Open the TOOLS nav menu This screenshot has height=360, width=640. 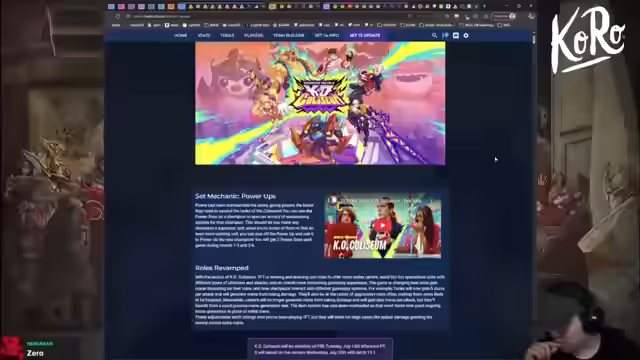click(x=227, y=36)
